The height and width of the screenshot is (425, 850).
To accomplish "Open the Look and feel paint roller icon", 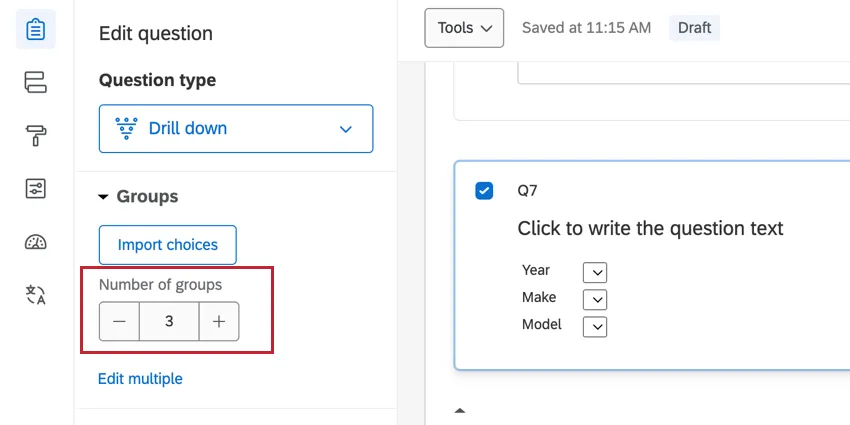I will 36,136.
